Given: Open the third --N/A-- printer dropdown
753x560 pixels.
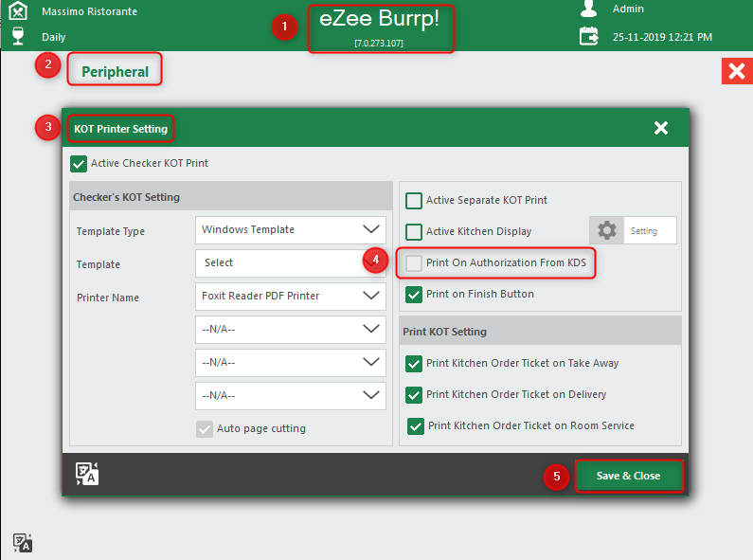Looking at the screenshot, I should (291, 396).
